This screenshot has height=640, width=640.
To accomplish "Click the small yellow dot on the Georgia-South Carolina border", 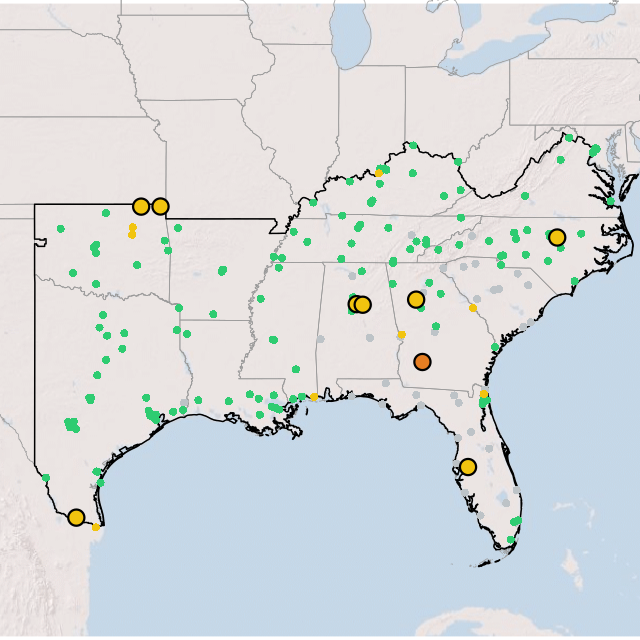I will click(x=473, y=308).
